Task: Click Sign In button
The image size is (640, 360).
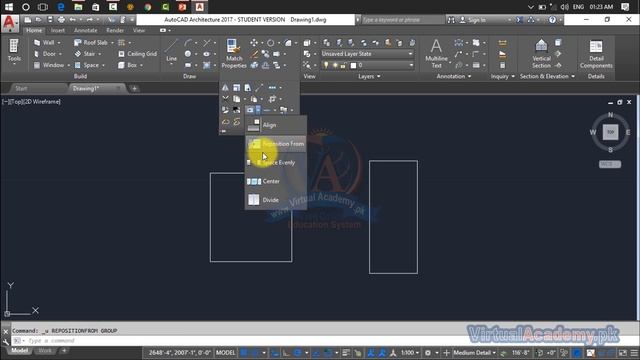Action: click(x=473, y=20)
